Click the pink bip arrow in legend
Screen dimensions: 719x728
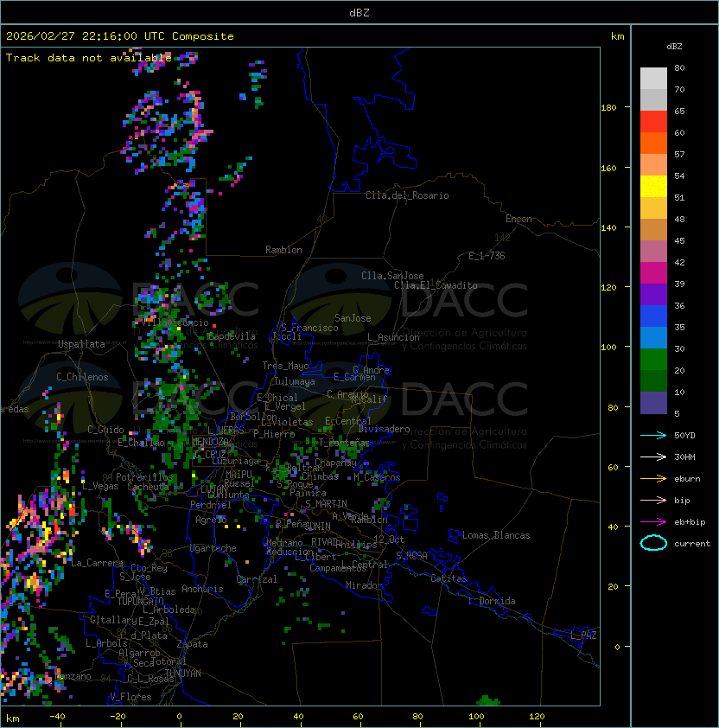point(653,500)
